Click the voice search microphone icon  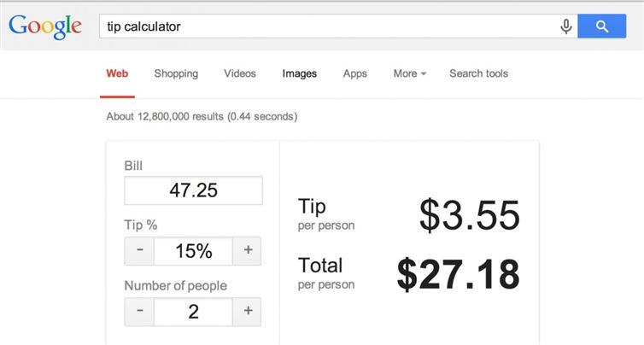[x=565, y=26]
